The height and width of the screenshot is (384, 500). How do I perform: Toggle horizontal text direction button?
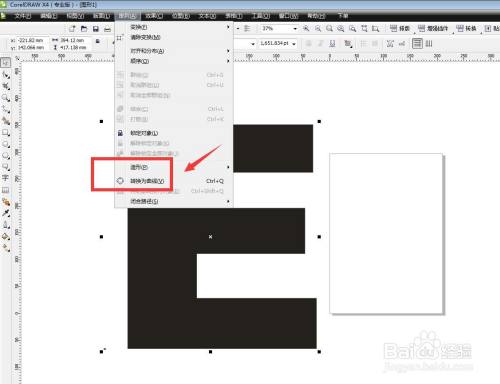(417, 43)
